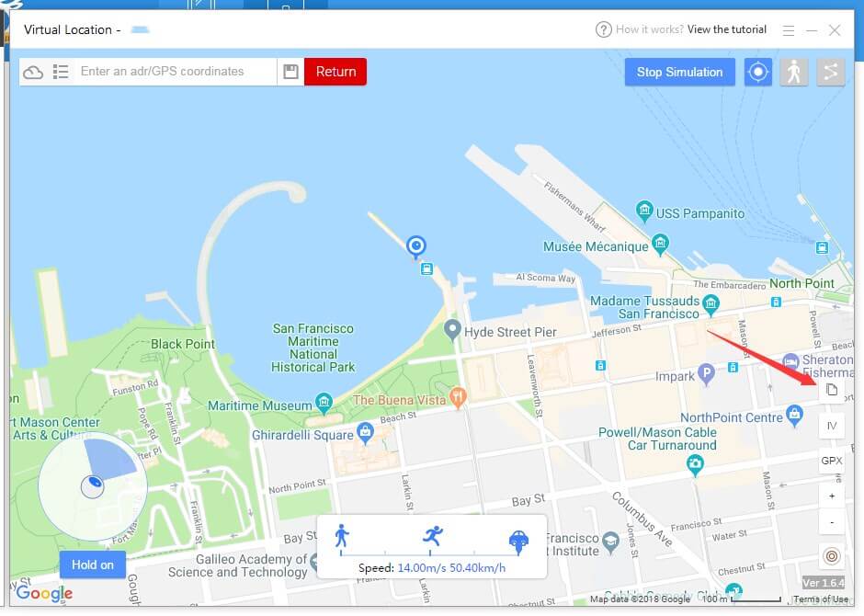
Task: Open the View the tutorial link
Action: pyautogui.click(x=727, y=29)
